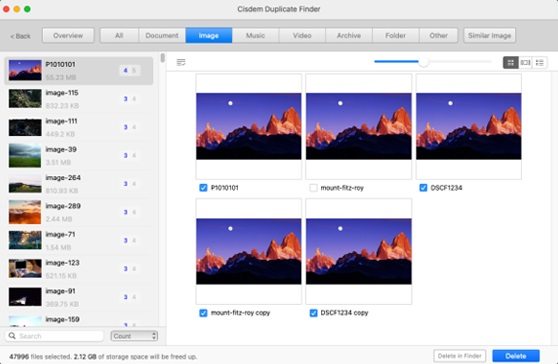
Task: Open the Folder tab
Action: (395, 36)
